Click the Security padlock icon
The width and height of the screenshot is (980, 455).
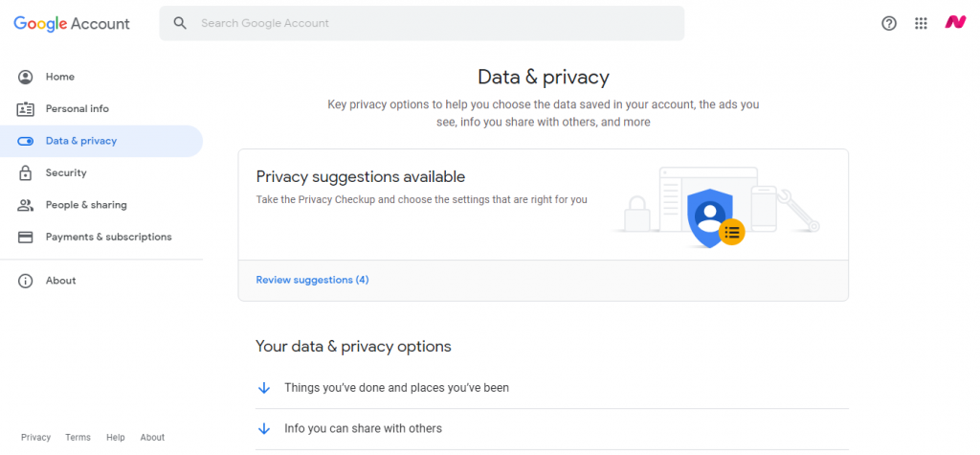pos(25,172)
